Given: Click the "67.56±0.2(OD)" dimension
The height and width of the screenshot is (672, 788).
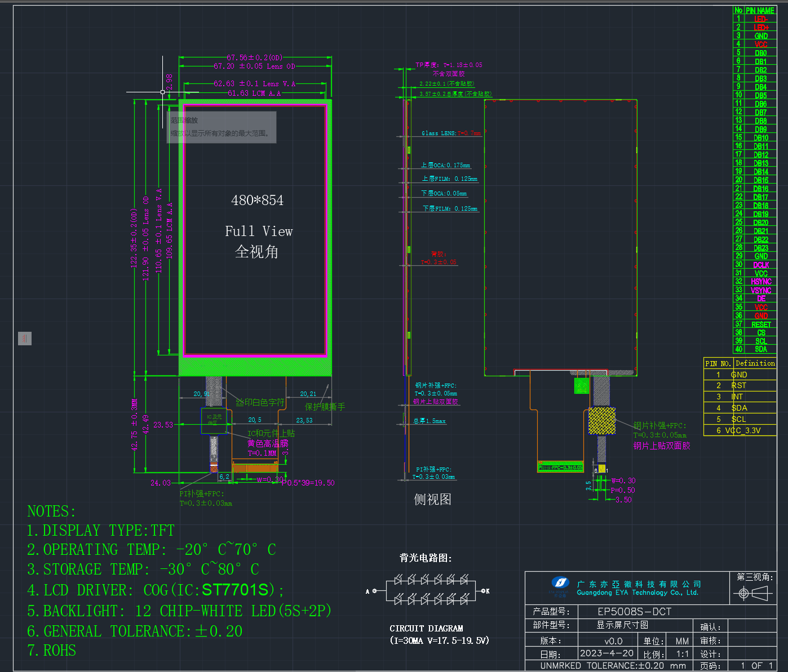Looking at the screenshot, I should 255,57.
